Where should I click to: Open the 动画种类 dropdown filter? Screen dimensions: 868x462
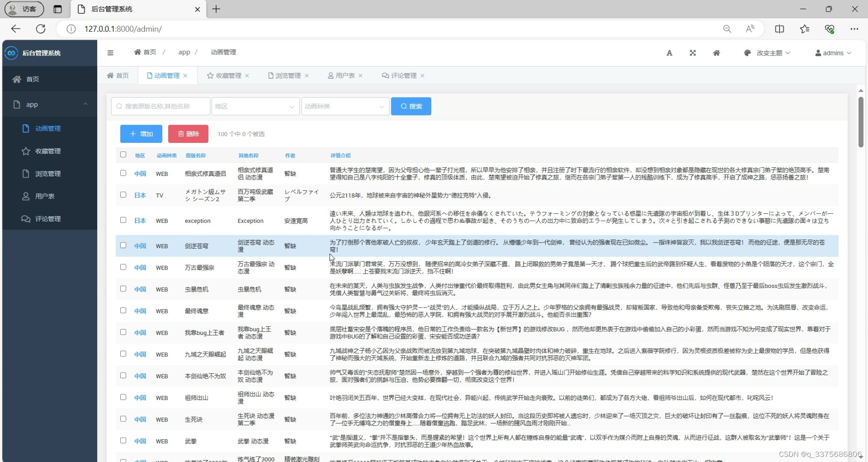345,106
